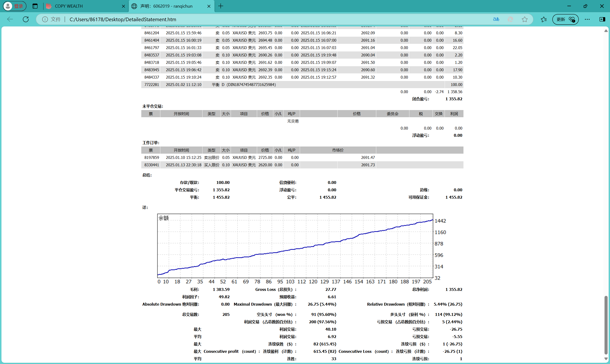
Task: Select ticket number 8461404
Action: click(x=152, y=40)
